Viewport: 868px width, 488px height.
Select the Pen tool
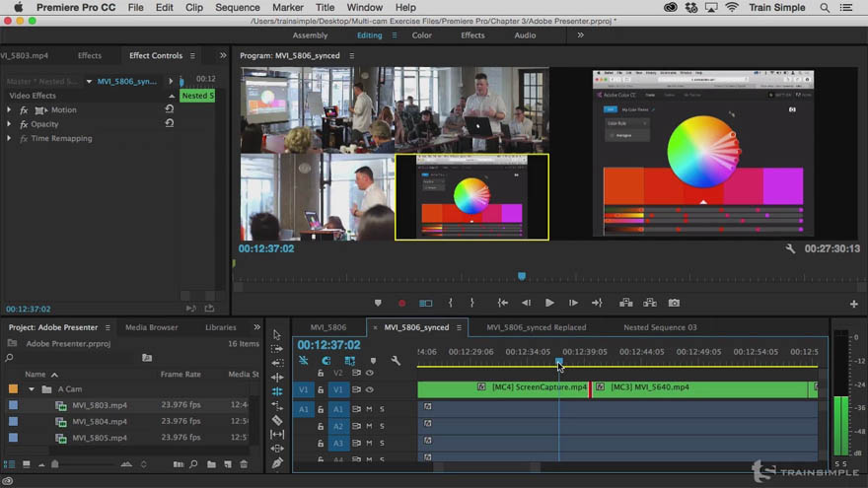tap(277, 462)
